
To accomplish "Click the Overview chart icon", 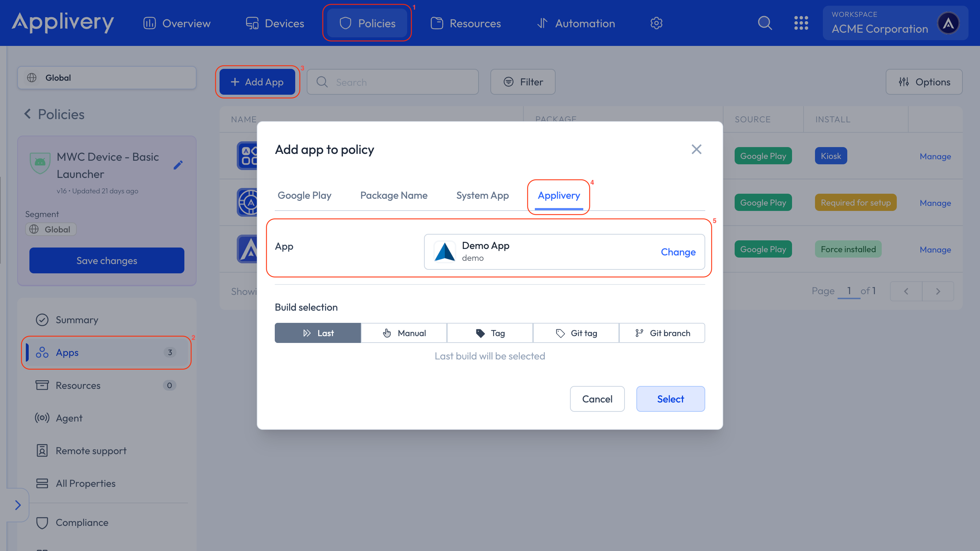I will point(150,23).
